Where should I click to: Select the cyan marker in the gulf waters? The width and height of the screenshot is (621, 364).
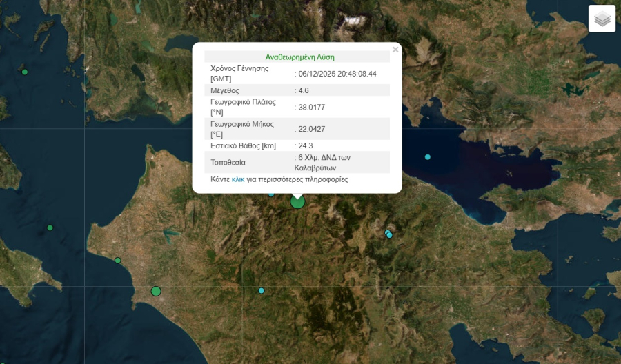428,157
